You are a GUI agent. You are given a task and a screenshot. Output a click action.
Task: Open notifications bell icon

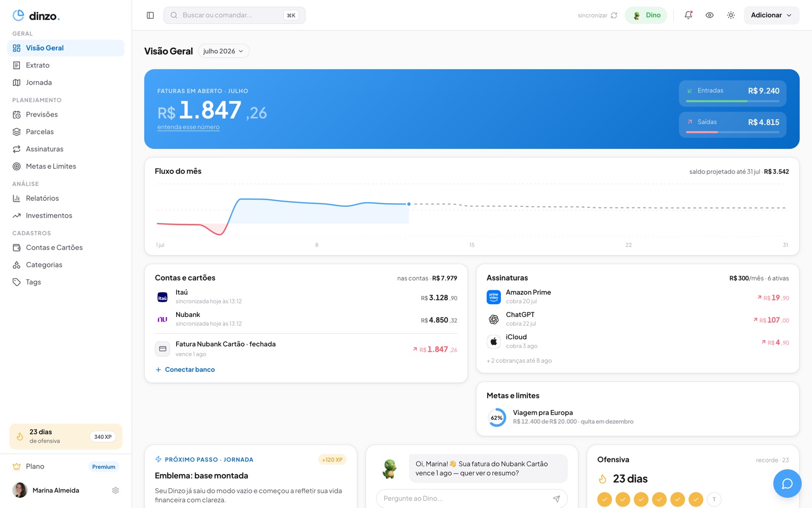tap(688, 15)
